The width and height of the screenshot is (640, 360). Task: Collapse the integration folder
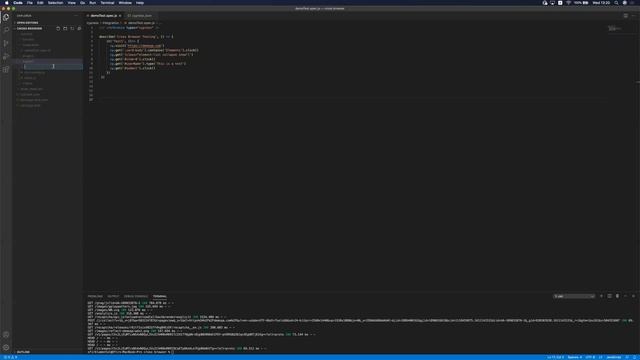click(x=31, y=45)
